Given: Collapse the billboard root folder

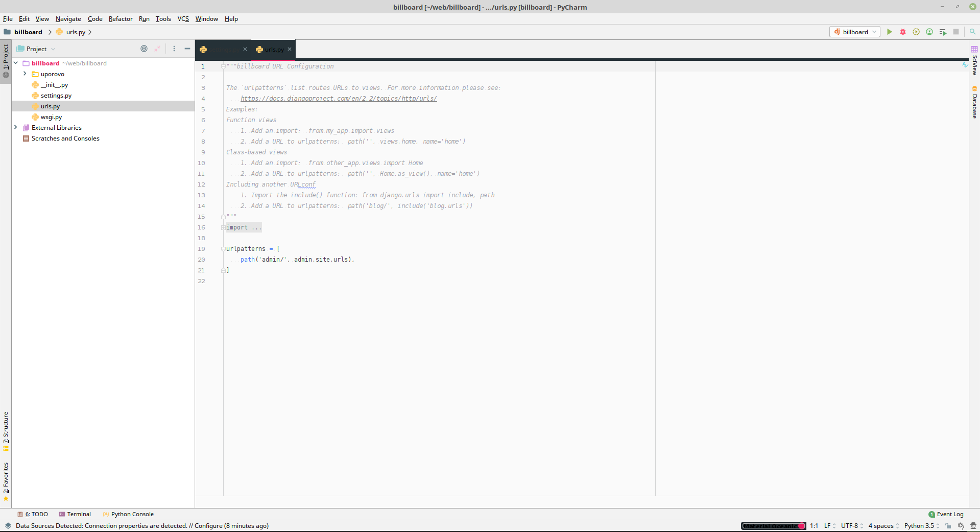Looking at the screenshot, I should (16, 63).
